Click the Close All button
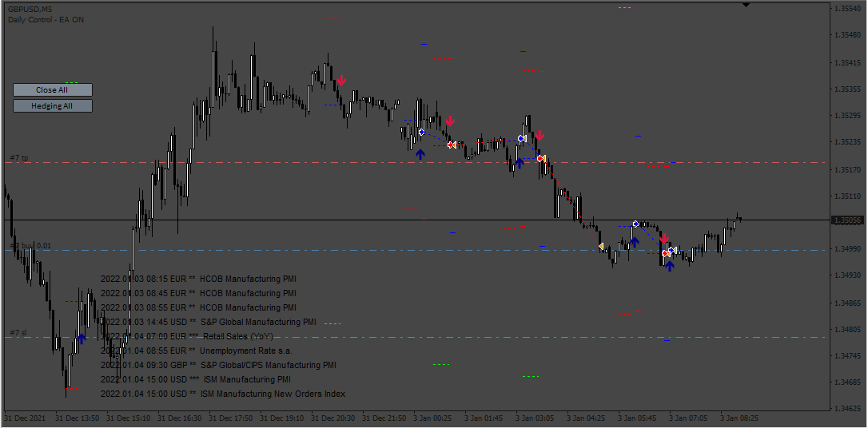868x428 pixels. tap(53, 89)
